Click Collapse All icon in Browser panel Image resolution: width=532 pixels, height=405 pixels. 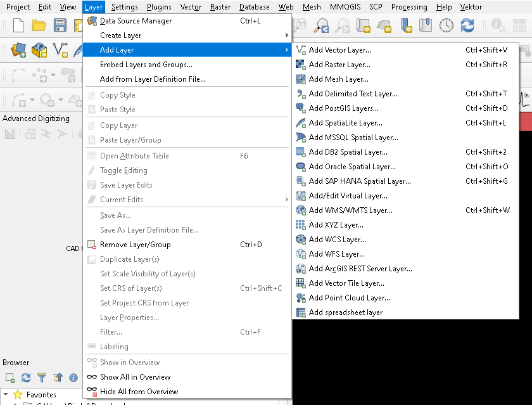(x=58, y=378)
